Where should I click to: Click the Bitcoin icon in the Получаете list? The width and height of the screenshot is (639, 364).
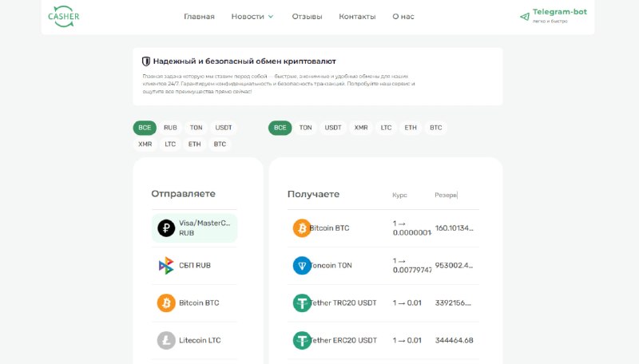click(302, 228)
